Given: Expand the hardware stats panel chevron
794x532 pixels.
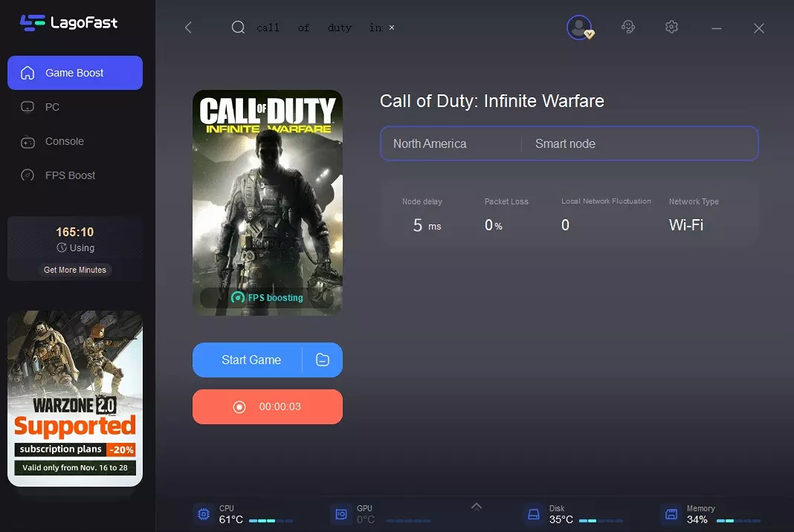Looking at the screenshot, I should tap(477, 506).
